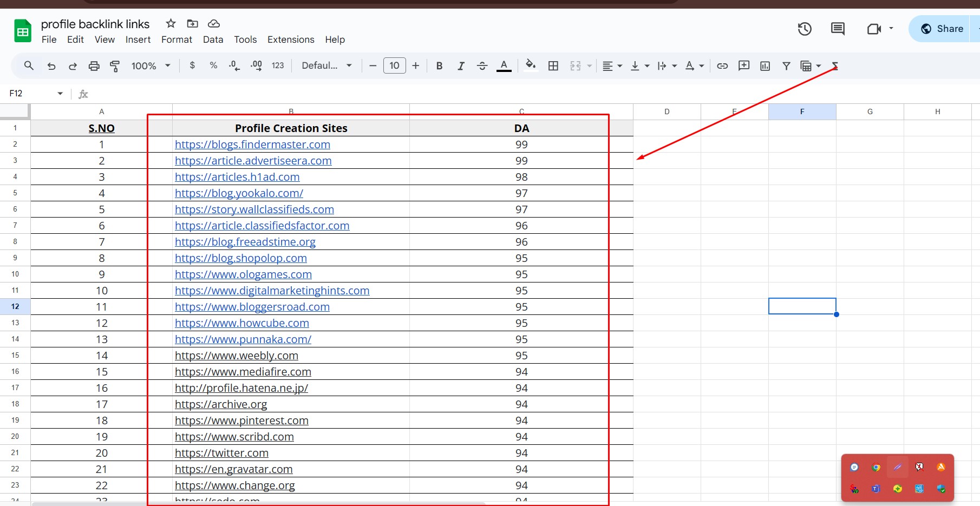
Task: Open the 100% zoom dropdown
Action: tap(151, 66)
